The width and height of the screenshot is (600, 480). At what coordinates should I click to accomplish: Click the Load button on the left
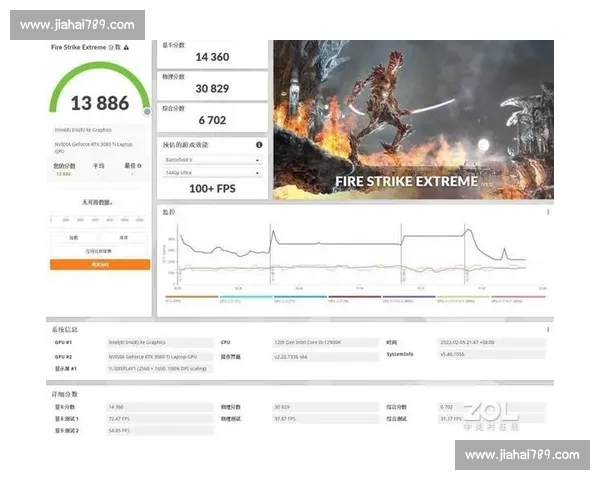[x=74, y=238]
